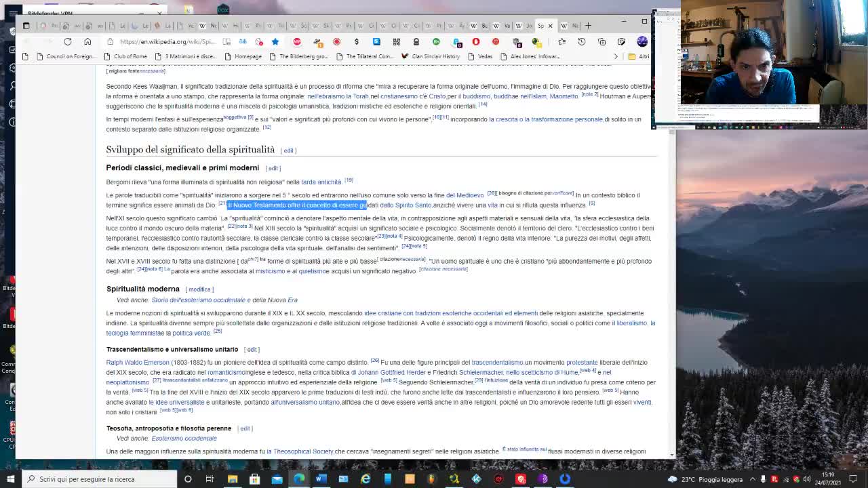Open File Explorer from taskbar
Screen dimensions: 868x488
(232, 479)
